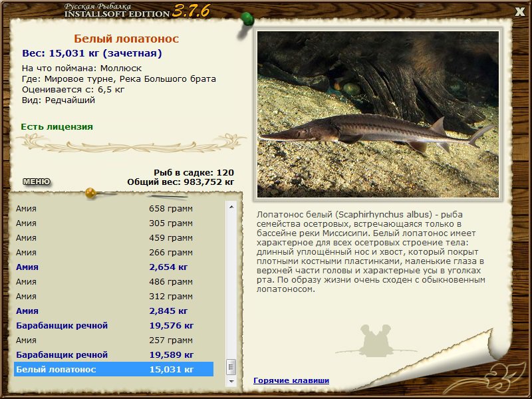Select Амия 2,654 кг entry
532x399 pixels.
pyautogui.click(x=114, y=267)
